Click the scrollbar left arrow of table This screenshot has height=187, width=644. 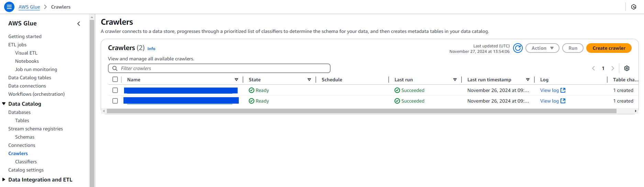pos(104,111)
